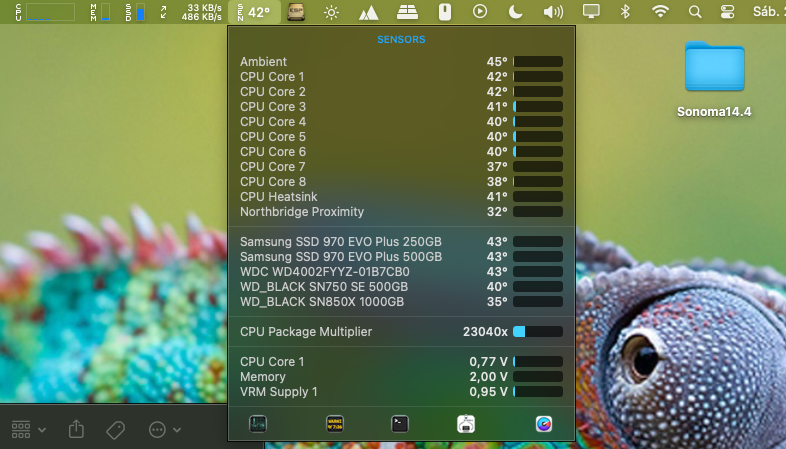This screenshot has height=449, width=786.
Task: Click the Finder Share toolbar button
Action: pyautogui.click(x=76, y=429)
